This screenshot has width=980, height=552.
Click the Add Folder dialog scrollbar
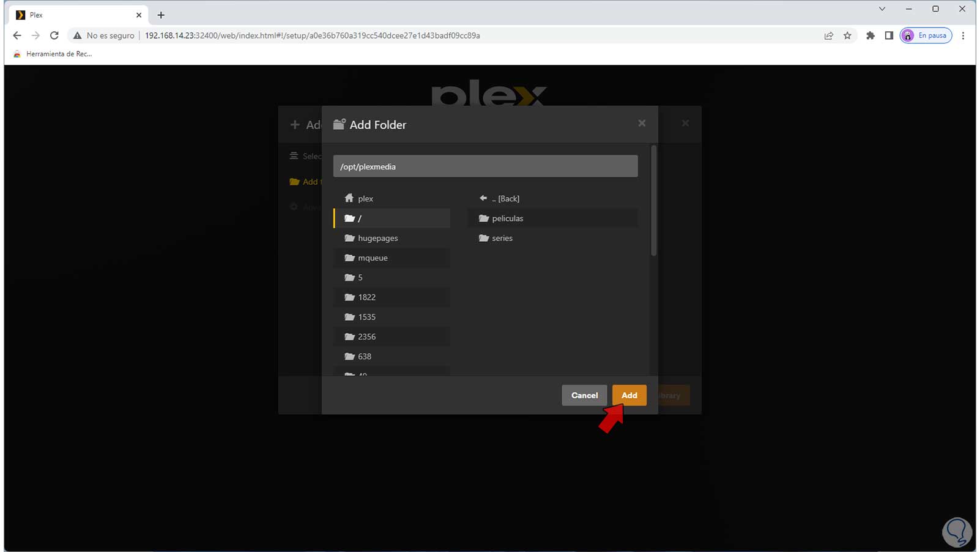pyautogui.click(x=653, y=201)
